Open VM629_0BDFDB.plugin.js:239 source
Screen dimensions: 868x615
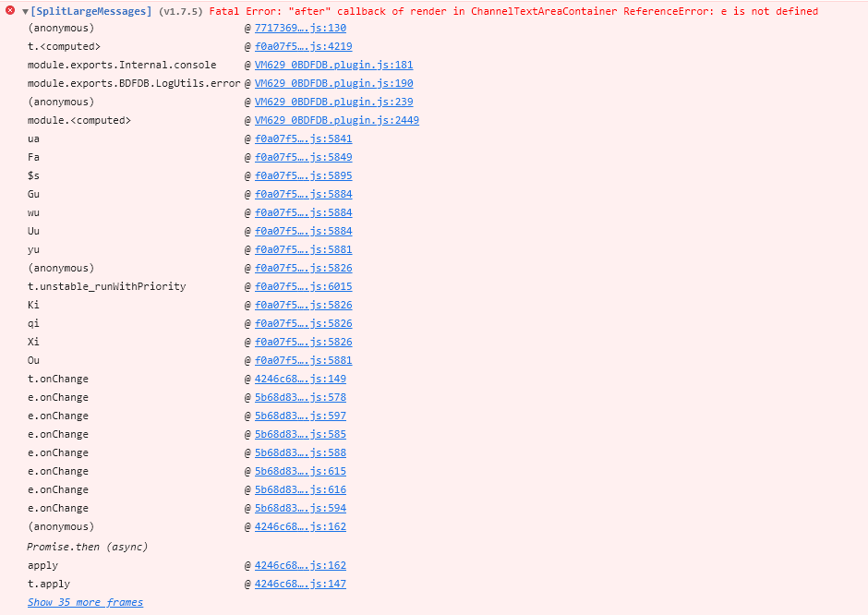coord(333,102)
